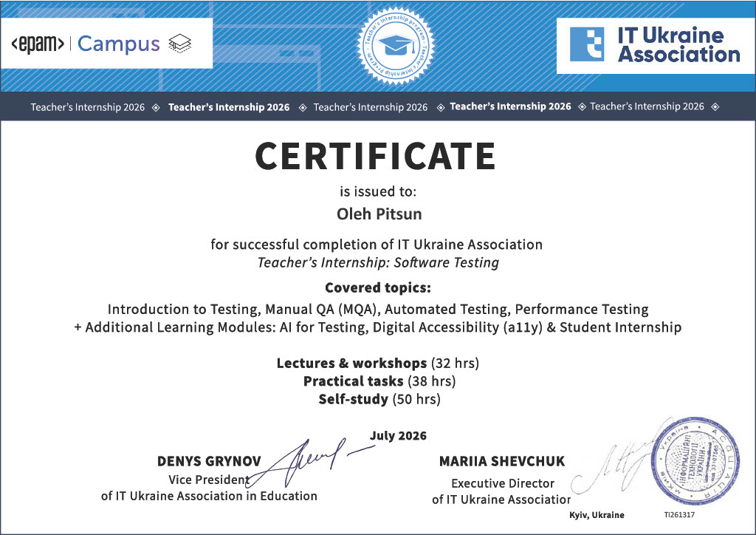Image resolution: width=756 pixels, height=535 pixels.
Task: Click the 'Automated Testing' topic
Action: click(447, 309)
